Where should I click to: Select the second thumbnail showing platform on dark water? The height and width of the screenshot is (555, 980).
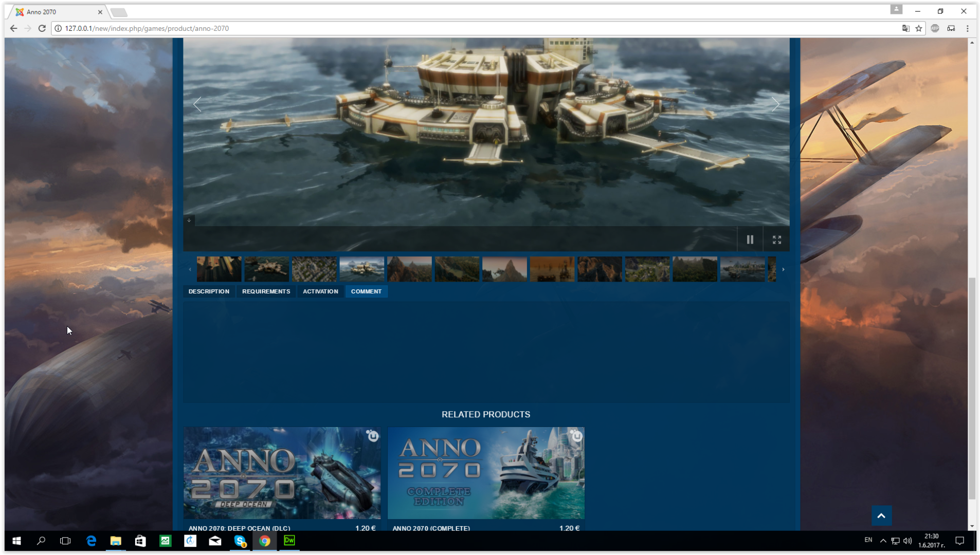pos(266,269)
